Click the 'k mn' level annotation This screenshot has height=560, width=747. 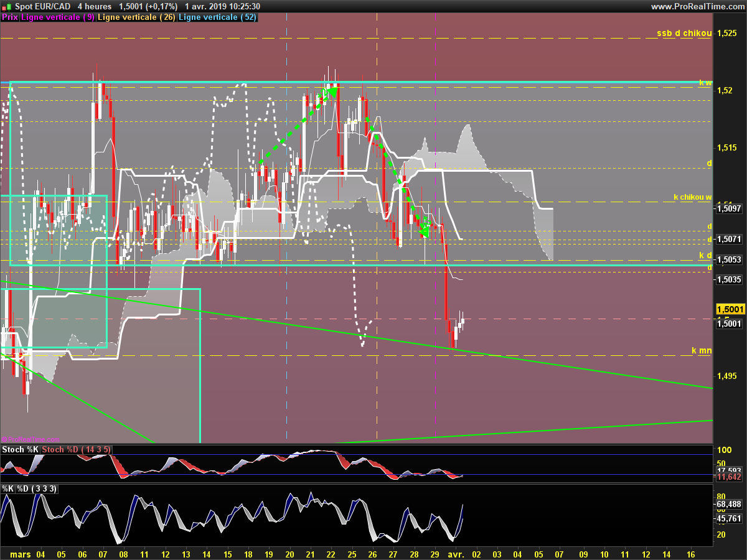point(702,351)
